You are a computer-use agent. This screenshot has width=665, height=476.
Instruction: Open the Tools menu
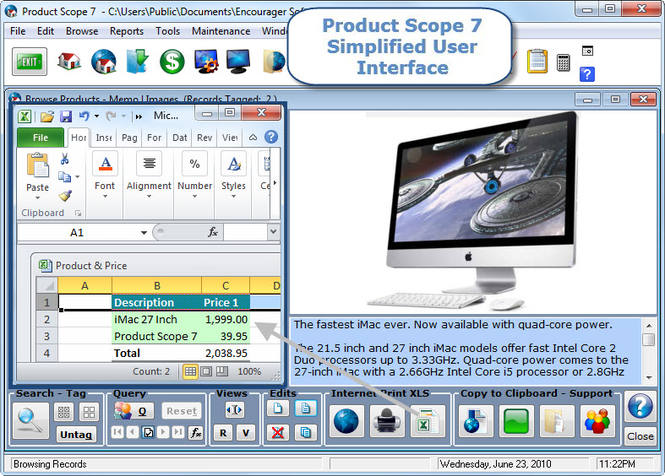168,31
